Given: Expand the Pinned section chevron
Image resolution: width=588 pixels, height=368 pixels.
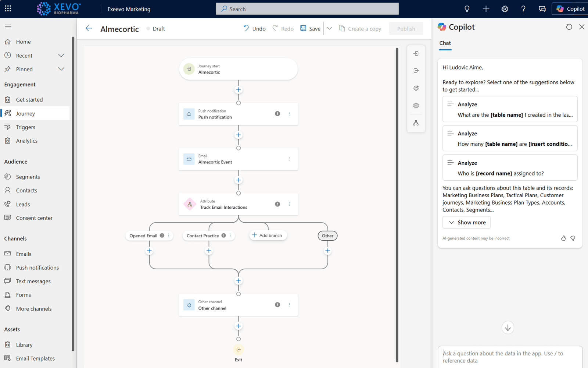Looking at the screenshot, I should coord(61,69).
